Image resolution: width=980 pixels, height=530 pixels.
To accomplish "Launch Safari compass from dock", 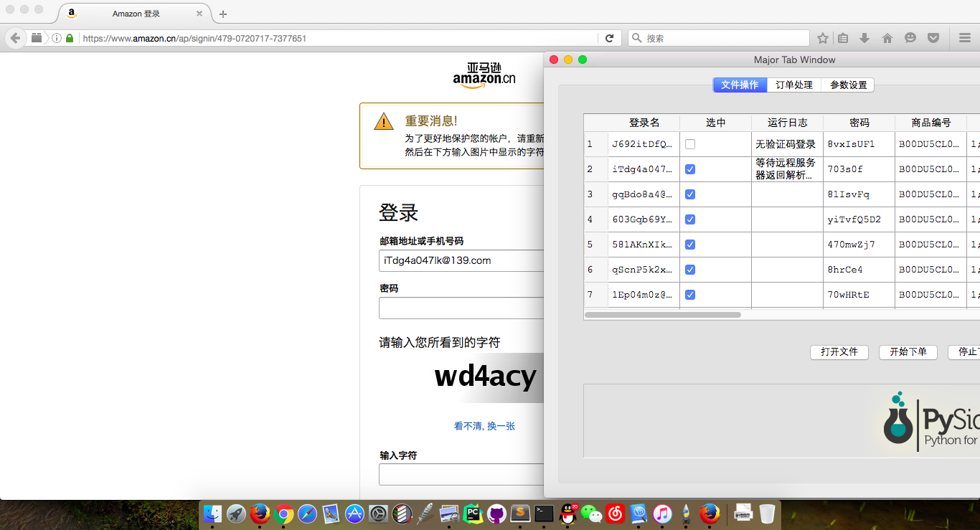I will pos(307,514).
